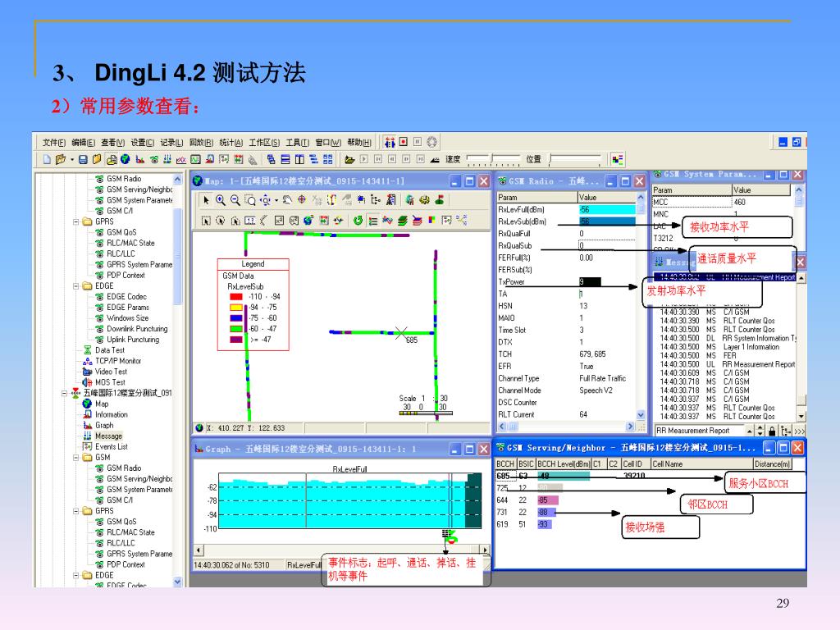Open the 回放(R) menu

pyautogui.click(x=201, y=143)
